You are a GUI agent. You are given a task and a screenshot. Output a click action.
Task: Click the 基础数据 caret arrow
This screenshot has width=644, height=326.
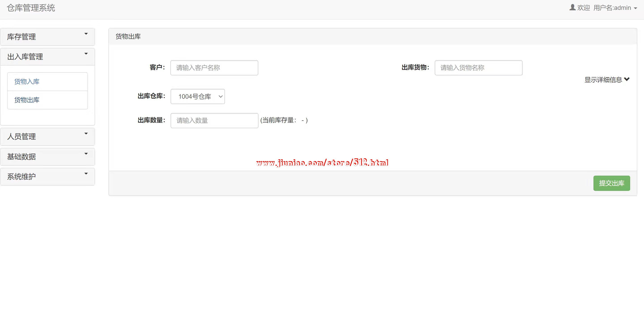(86, 154)
